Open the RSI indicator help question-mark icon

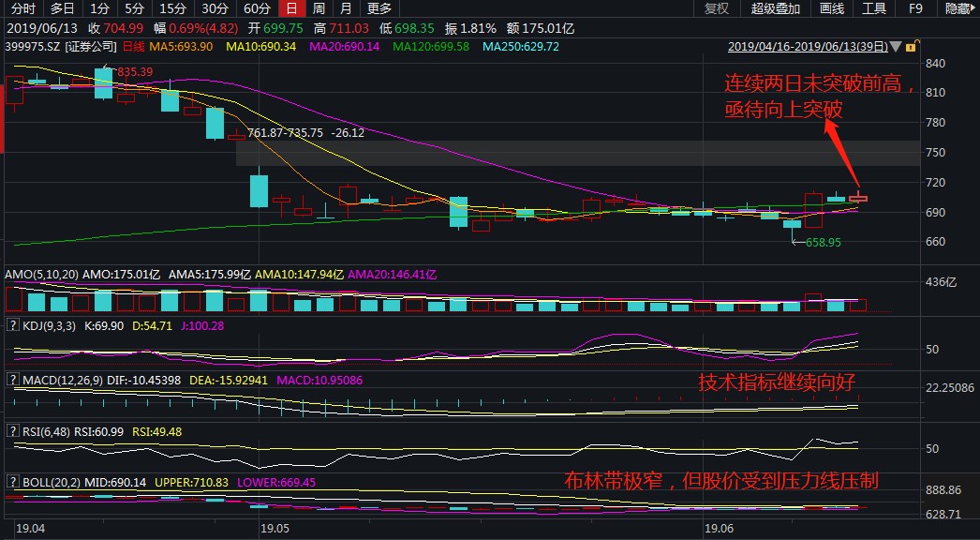(12, 432)
